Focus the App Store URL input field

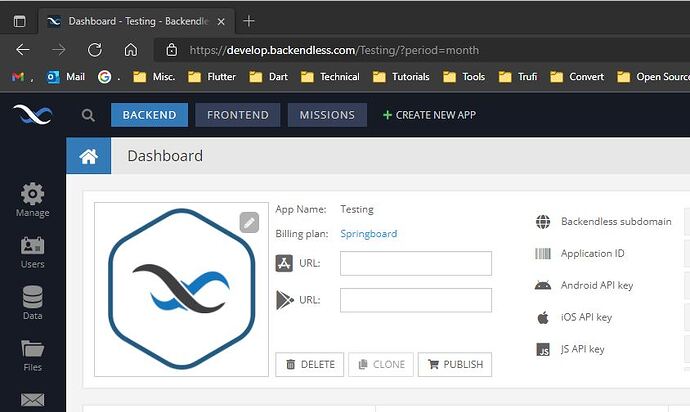coord(416,263)
